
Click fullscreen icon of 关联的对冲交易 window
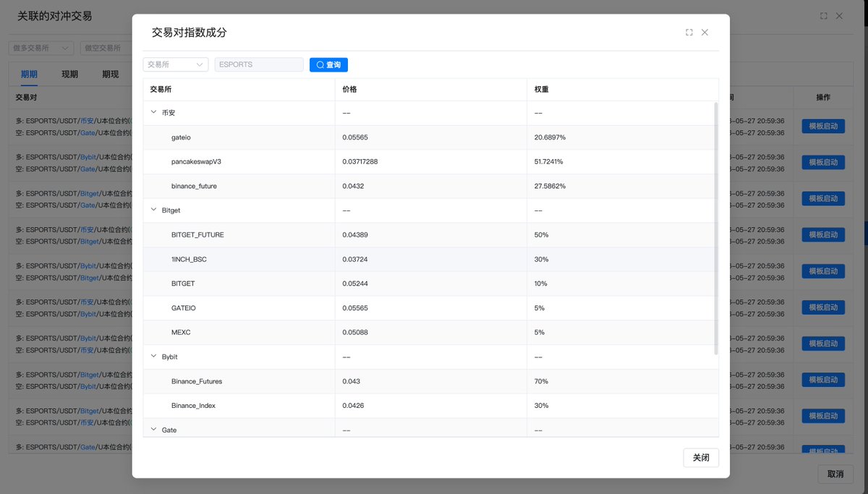824,16
